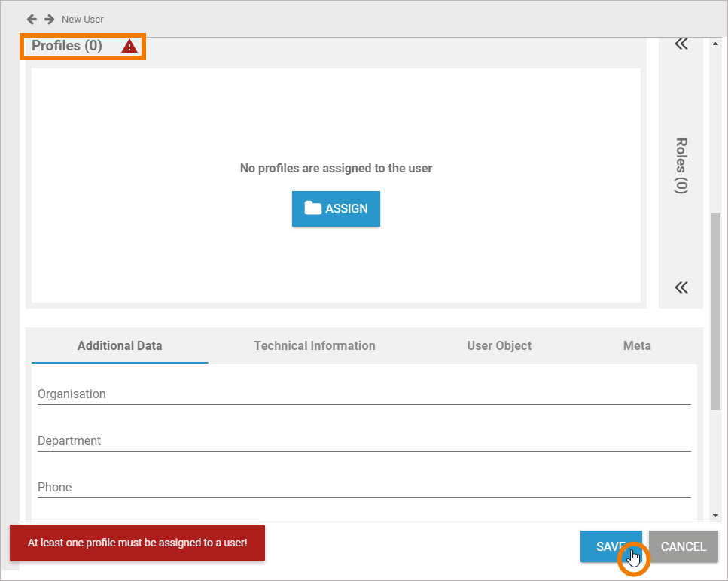This screenshot has height=581, width=728.
Task: Click the warning triangle beside Profiles (0)
Action: click(128, 46)
